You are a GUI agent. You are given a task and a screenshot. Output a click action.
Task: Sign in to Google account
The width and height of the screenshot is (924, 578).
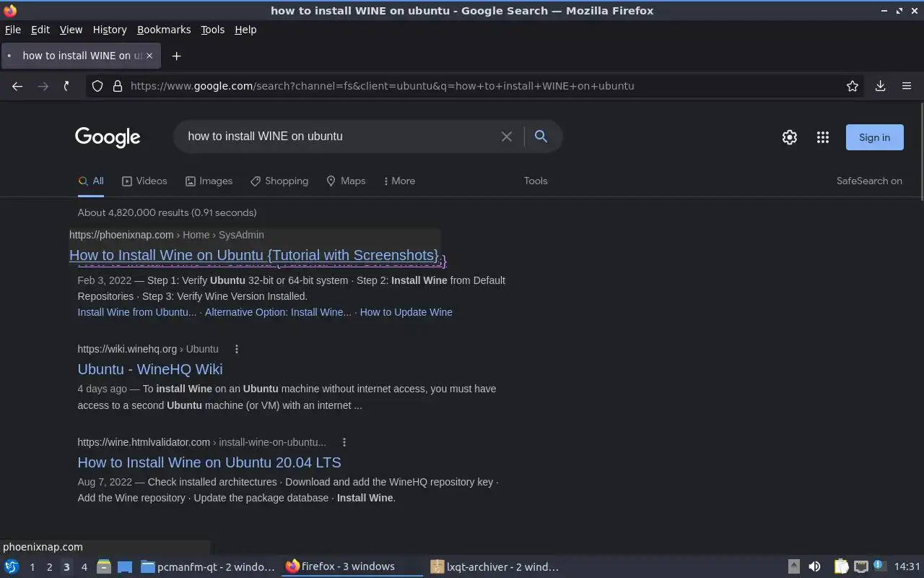click(874, 137)
